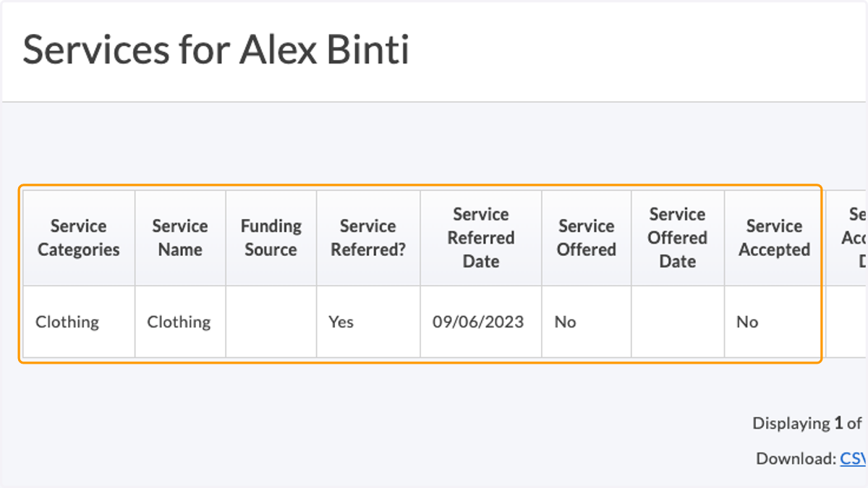
Task: Click the Displaying 1 of record count text
Action: pyautogui.click(x=809, y=423)
